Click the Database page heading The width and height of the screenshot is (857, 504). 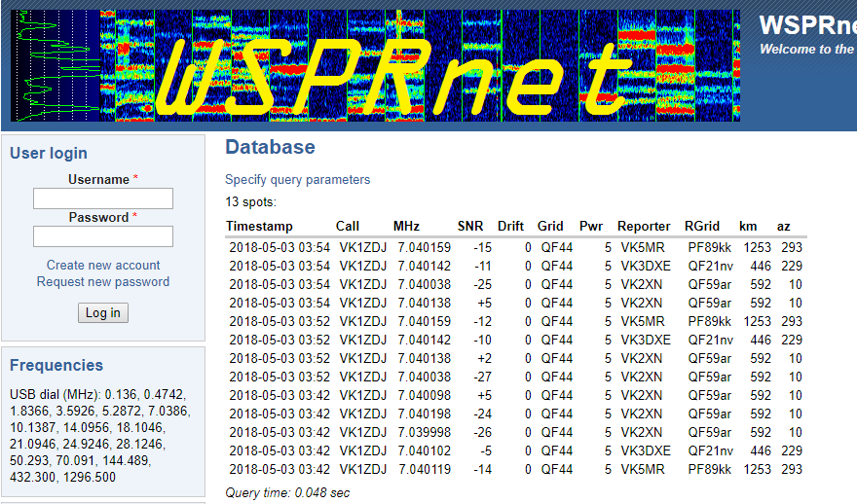tap(271, 147)
